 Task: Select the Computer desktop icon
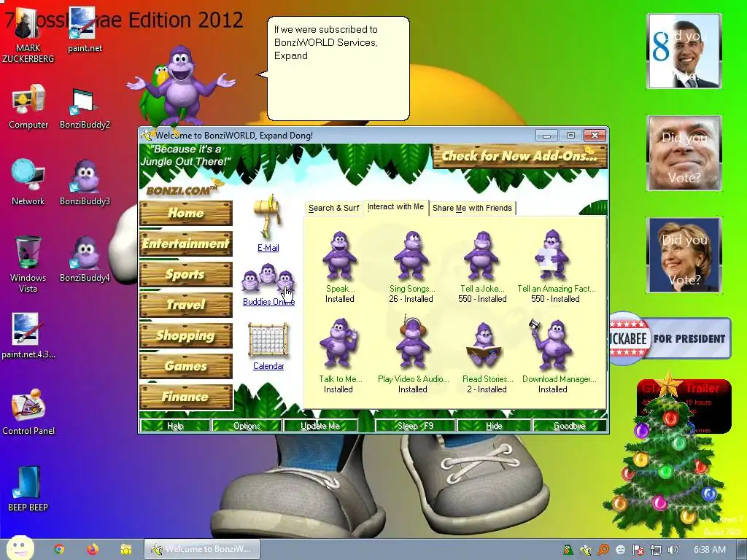(x=28, y=106)
